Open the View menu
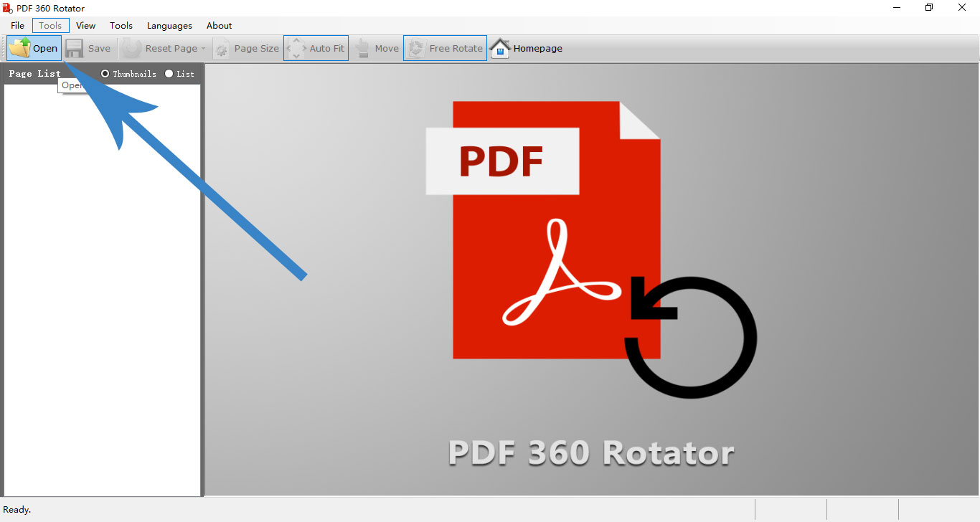This screenshot has width=980, height=522. click(x=85, y=25)
